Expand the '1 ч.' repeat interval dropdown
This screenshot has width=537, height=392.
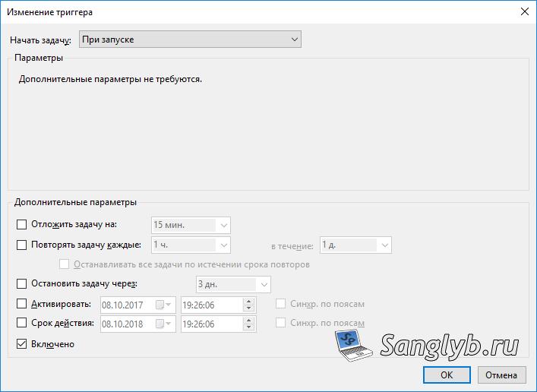[191, 245]
